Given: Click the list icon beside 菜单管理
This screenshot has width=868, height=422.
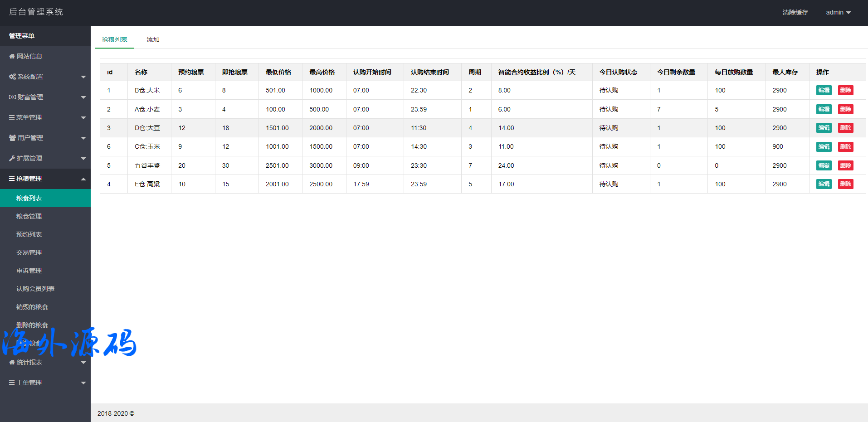Looking at the screenshot, I should pos(12,117).
